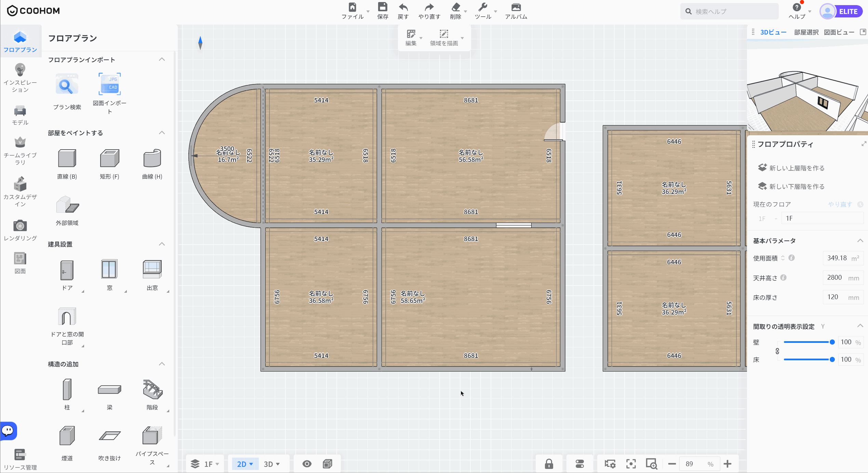Screen dimensions: 868x473
Task: Toggle the wall and floor opacity link icon
Action: [x=777, y=351]
